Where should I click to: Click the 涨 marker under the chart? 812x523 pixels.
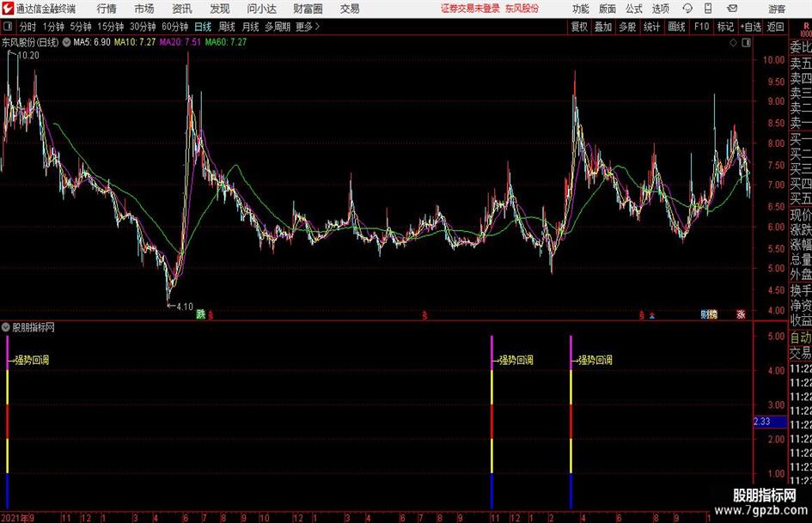pos(741,313)
